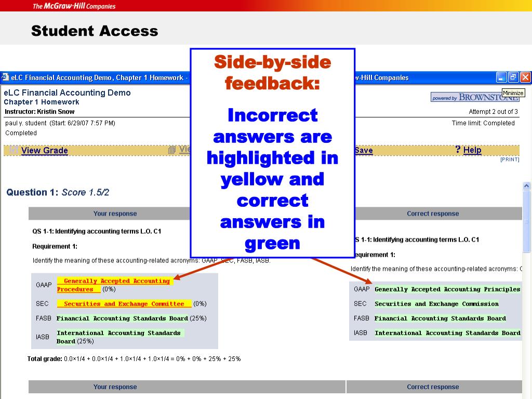The width and height of the screenshot is (532, 399).
Task: Click the PRINT link
Action: pos(510,159)
